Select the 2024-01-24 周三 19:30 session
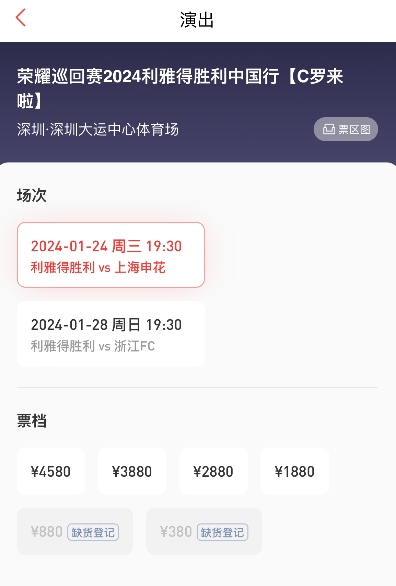396x586 pixels. 111,255
